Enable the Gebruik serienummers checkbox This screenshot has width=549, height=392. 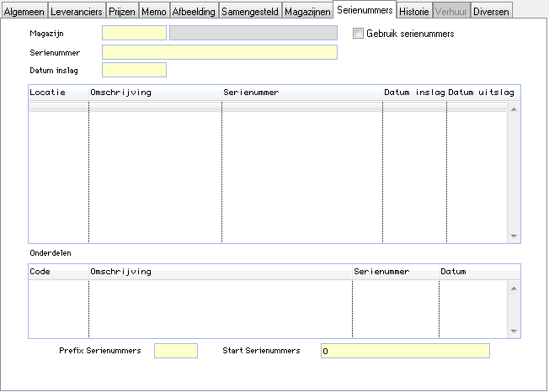[359, 34]
